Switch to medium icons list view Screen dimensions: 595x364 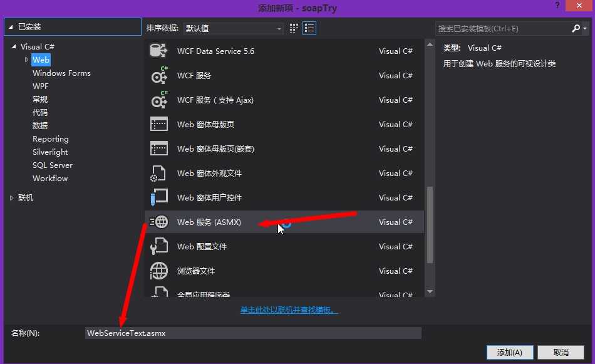click(309, 28)
